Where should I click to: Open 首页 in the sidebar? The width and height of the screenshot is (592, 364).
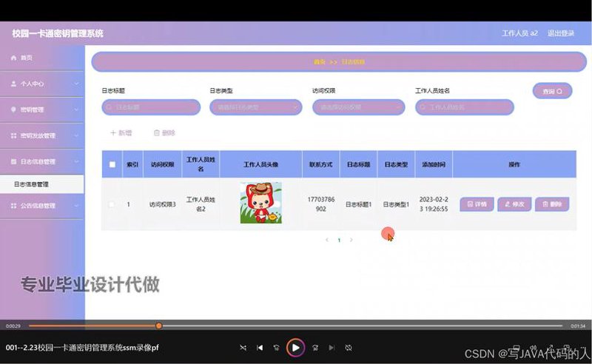tap(42, 58)
